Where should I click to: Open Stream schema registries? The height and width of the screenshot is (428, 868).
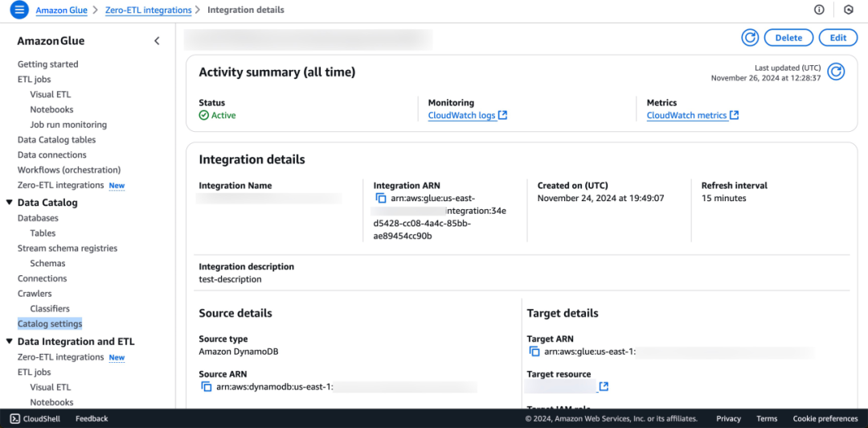[68, 249]
